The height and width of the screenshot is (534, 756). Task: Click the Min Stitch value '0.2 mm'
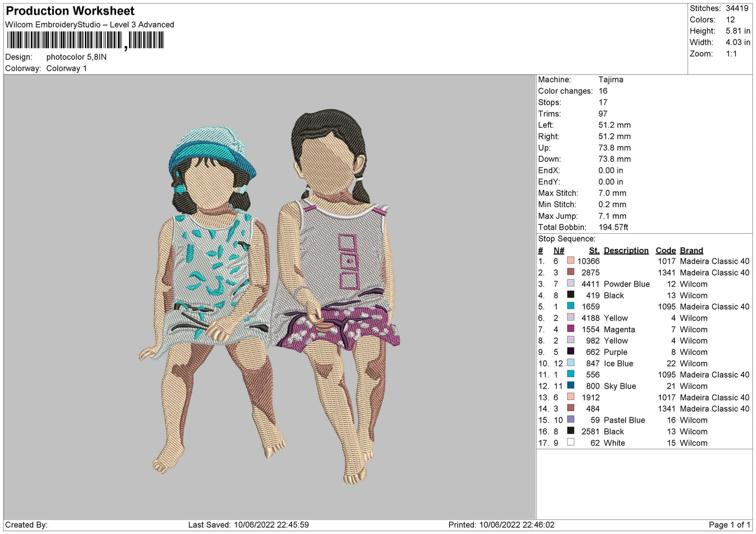coord(613,204)
